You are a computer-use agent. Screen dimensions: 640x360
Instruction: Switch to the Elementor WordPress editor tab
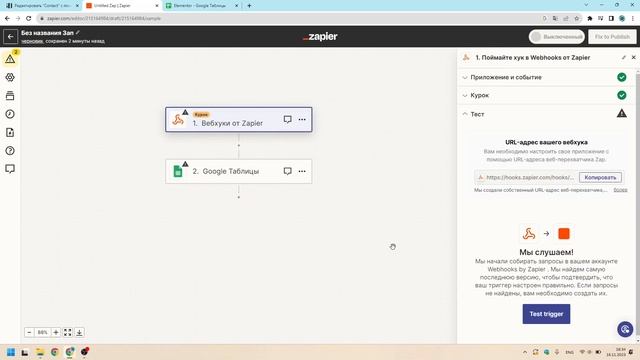[x=42, y=6]
